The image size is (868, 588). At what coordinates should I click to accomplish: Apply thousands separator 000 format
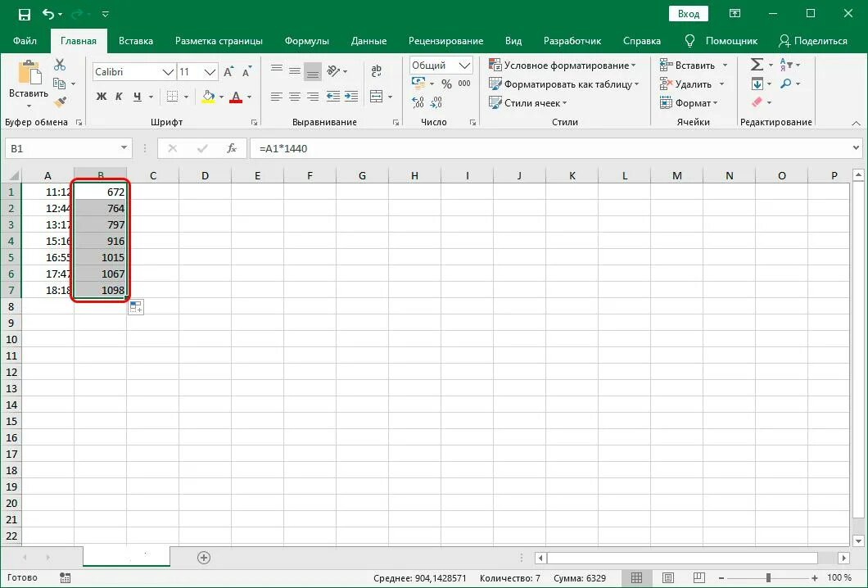point(464,84)
